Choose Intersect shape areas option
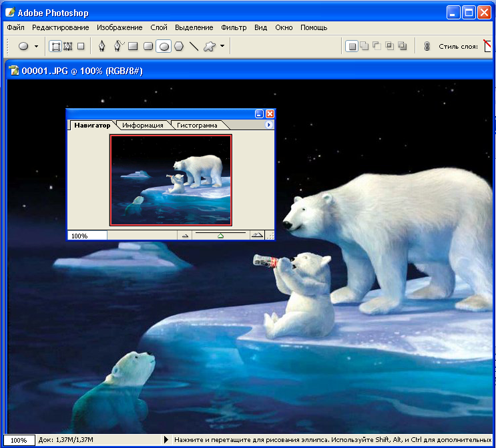 click(390, 46)
